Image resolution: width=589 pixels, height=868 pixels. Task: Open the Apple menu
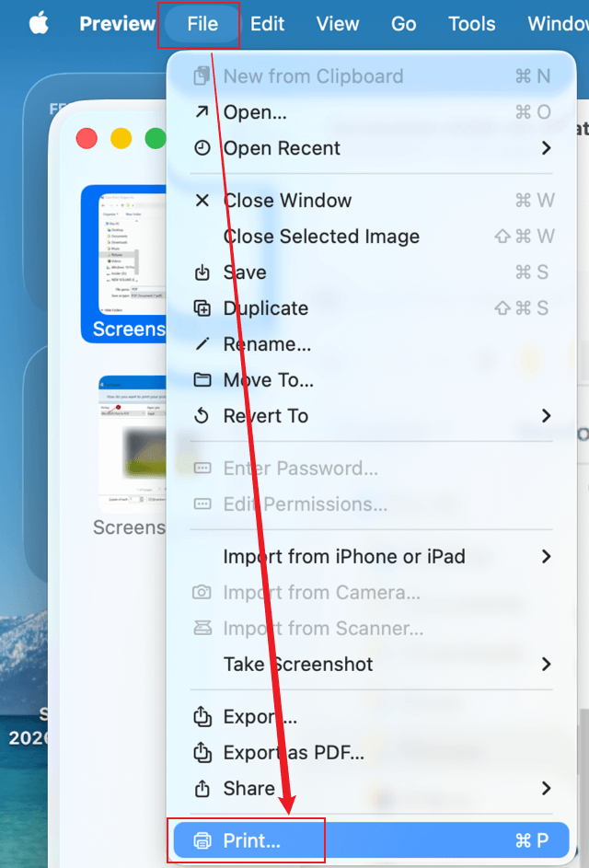click(x=39, y=24)
